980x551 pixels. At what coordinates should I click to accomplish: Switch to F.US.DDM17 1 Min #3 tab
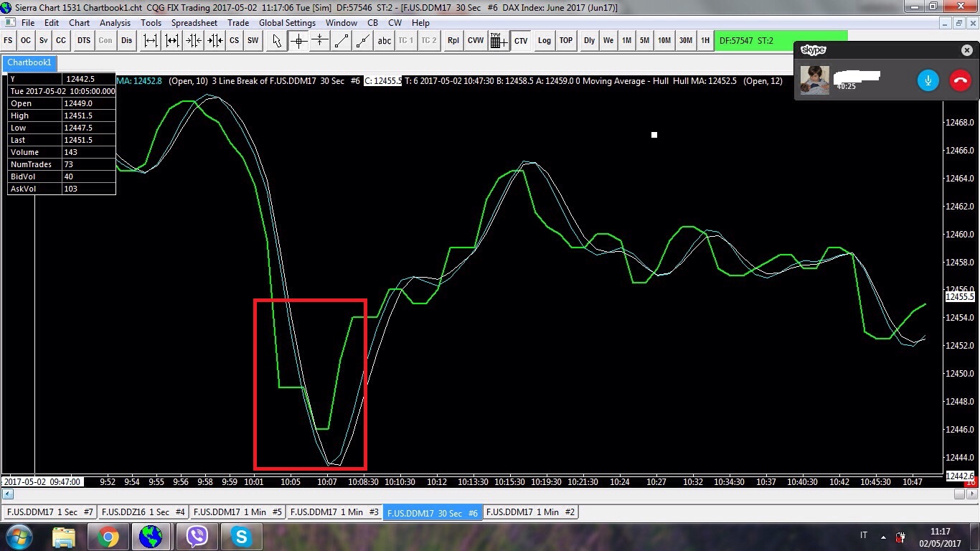pos(334,512)
